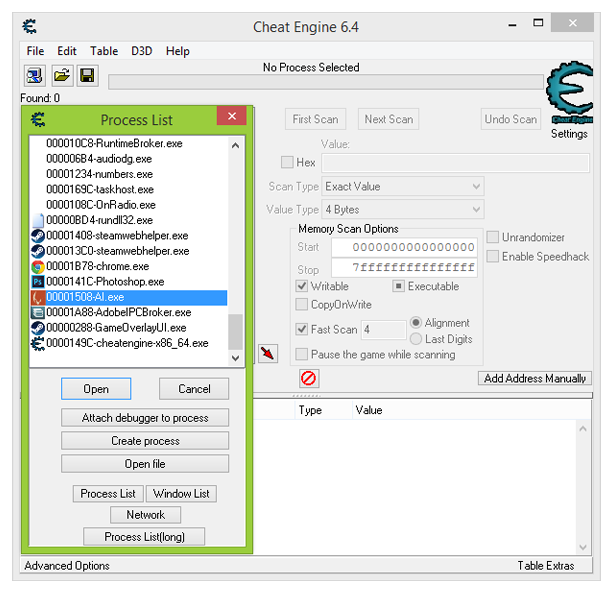This screenshot has height=593, width=613.
Task: Select the Chrome icon in process list
Action: click(38, 267)
